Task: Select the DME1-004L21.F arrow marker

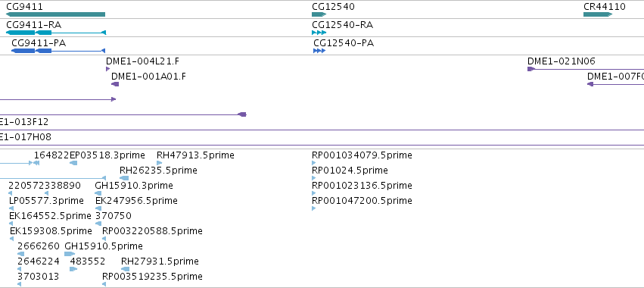Action: [x=108, y=69]
